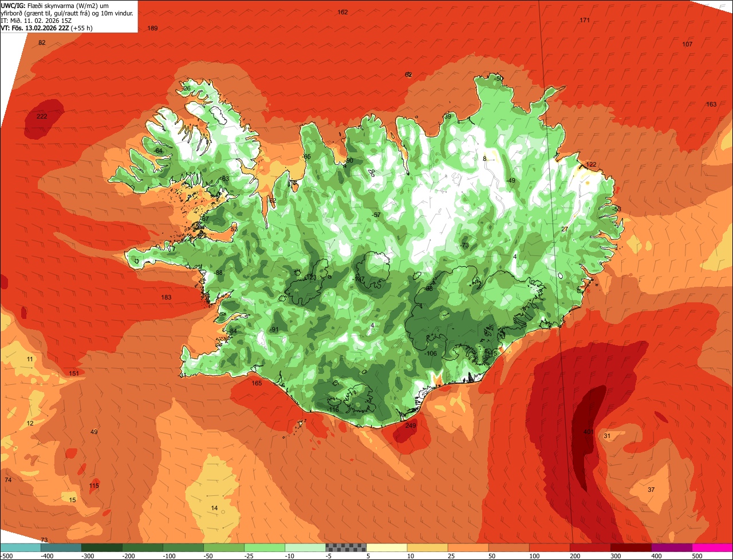Click the dark maroon 300 to 400 legend swatch
733x560 pixels.
631,547
